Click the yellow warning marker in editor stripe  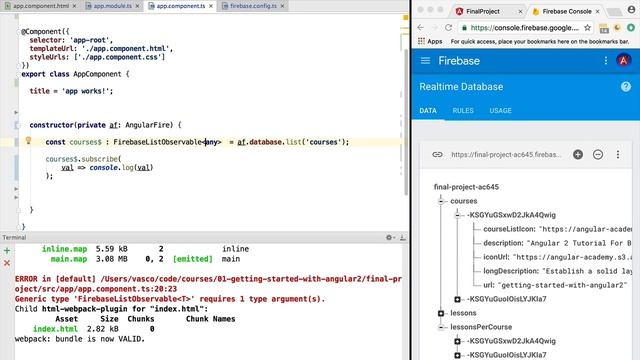406,18
